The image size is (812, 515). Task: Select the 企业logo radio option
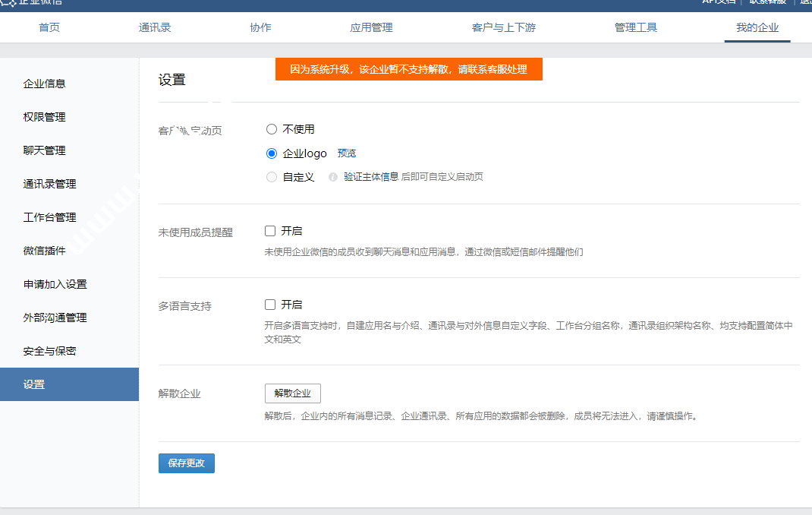click(272, 153)
